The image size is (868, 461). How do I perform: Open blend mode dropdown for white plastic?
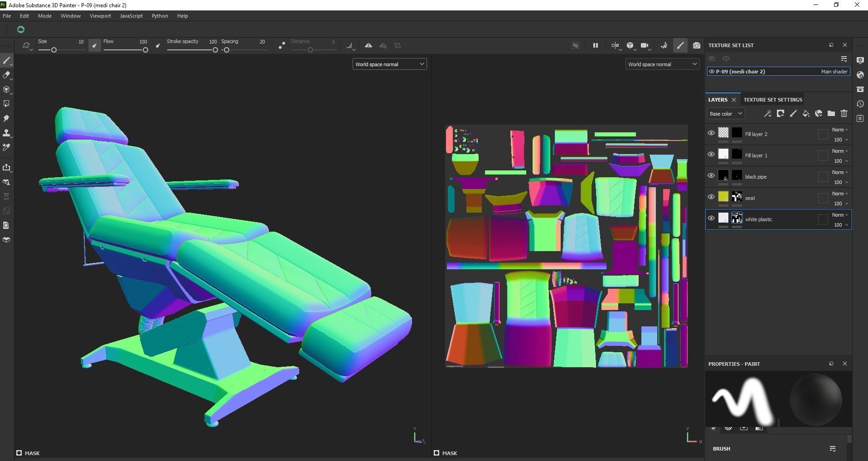coord(840,215)
